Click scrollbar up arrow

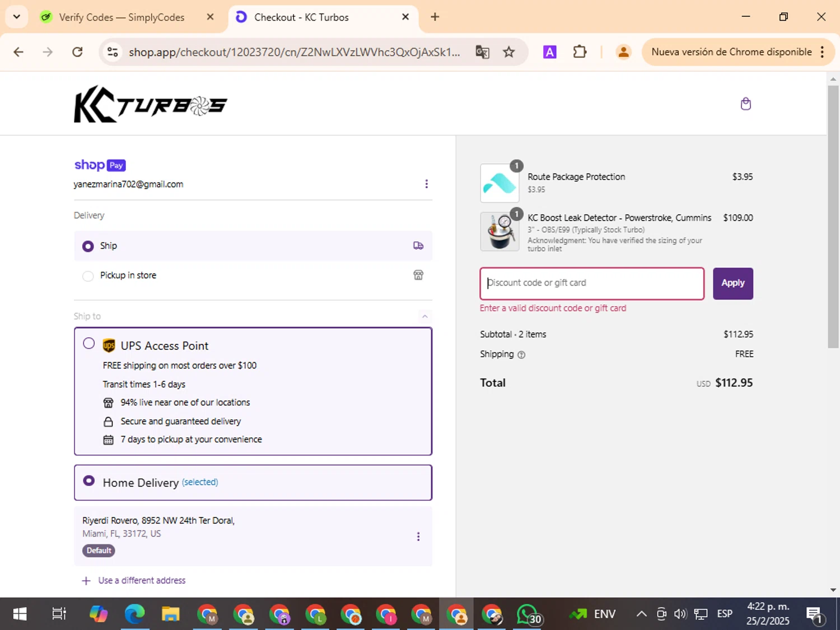tap(833, 79)
